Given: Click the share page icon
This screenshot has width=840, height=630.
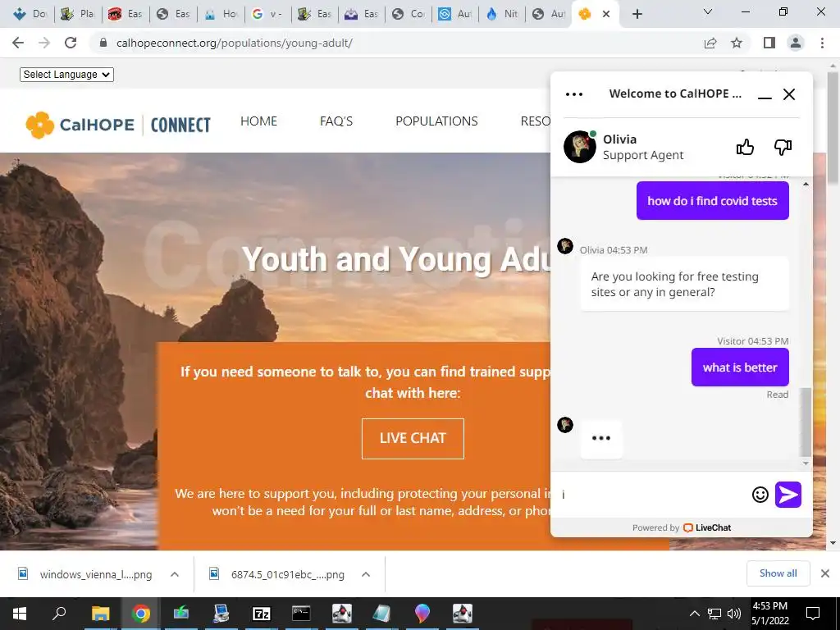Looking at the screenshot, I should pyautogui.click(x=710, y=43).
